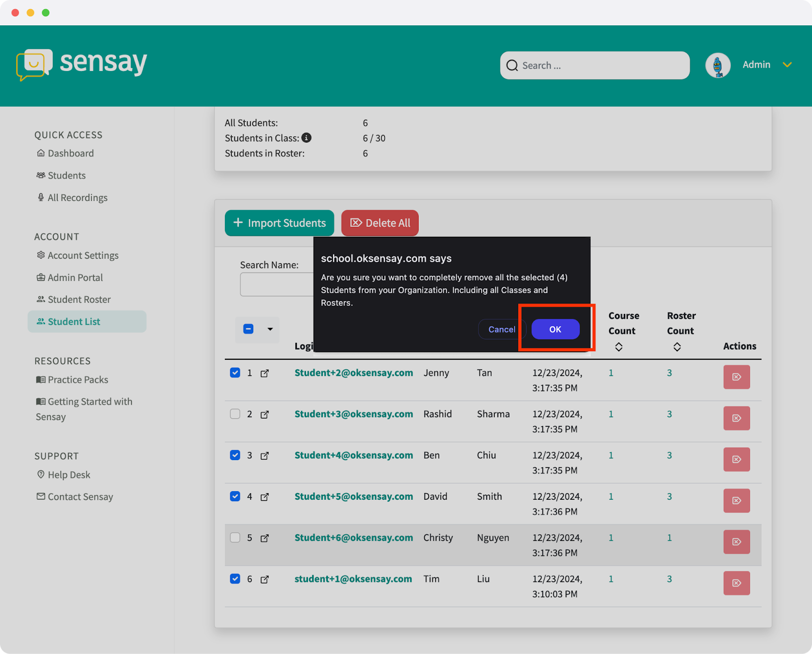Click the Admin avatar image
Image resolution: width=812 pixels, height=654 pixels.
pos(718,65)
